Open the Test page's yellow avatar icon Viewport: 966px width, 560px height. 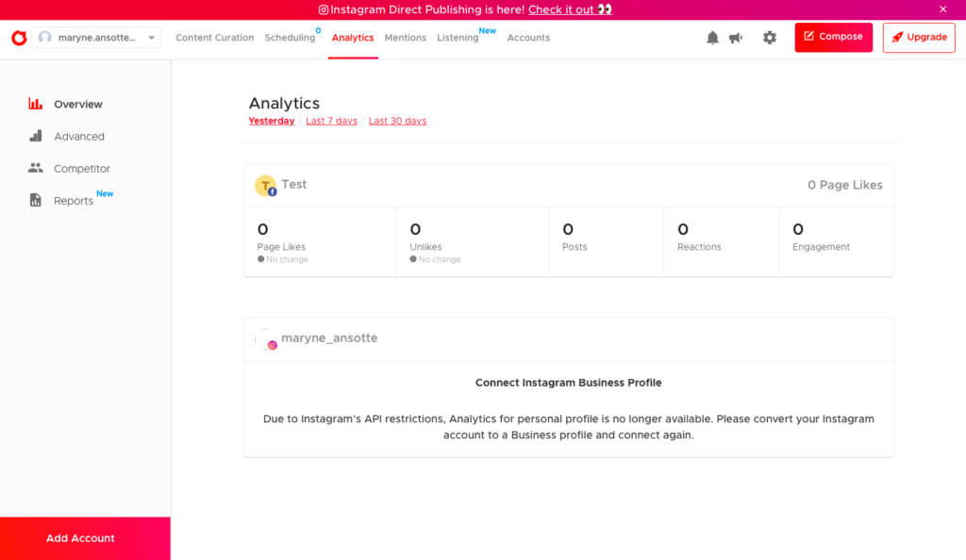[x=266, y=185]
